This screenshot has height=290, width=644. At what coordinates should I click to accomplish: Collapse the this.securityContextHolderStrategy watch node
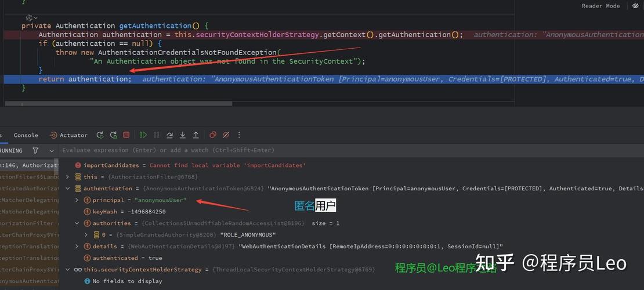[68, 270]
